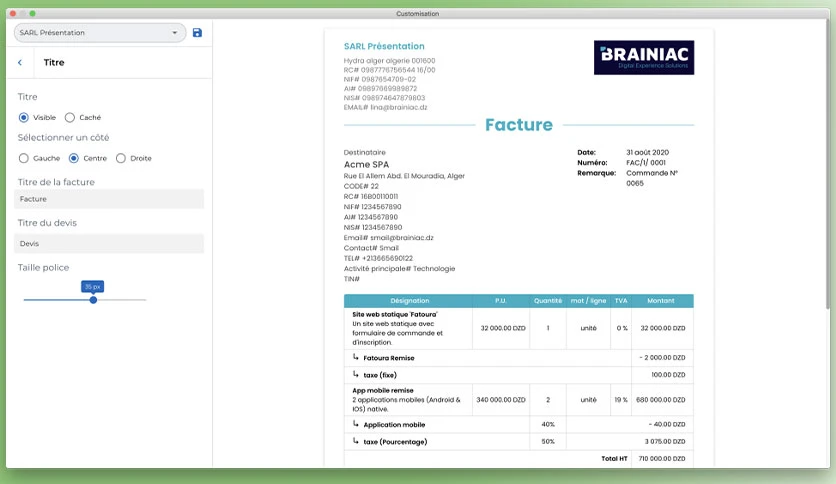Click the dropdown arrow of template selector

[x=174, y=33]
